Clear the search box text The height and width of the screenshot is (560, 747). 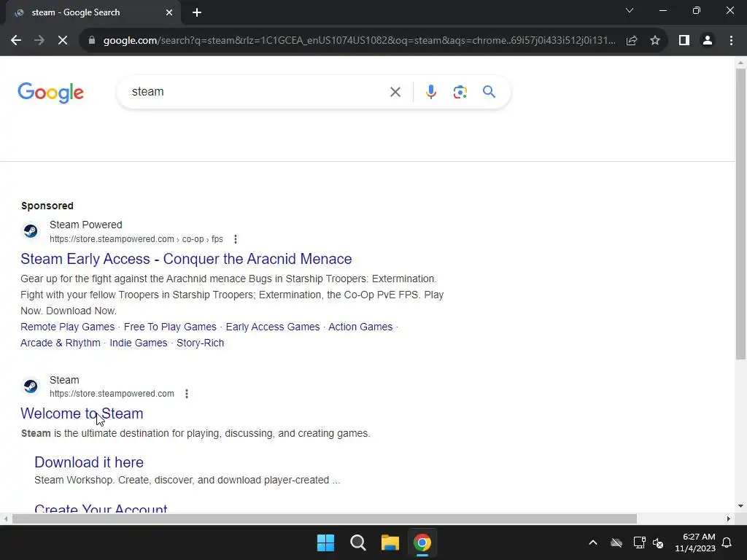pyautogui.click(x=395, y=92)
